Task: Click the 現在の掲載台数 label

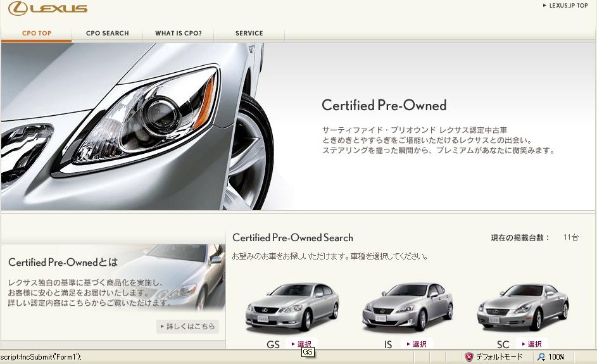Action: 520,237
